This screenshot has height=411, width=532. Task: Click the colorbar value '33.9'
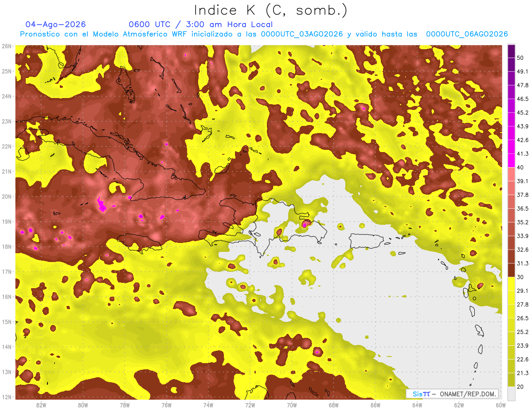point(522,236)
